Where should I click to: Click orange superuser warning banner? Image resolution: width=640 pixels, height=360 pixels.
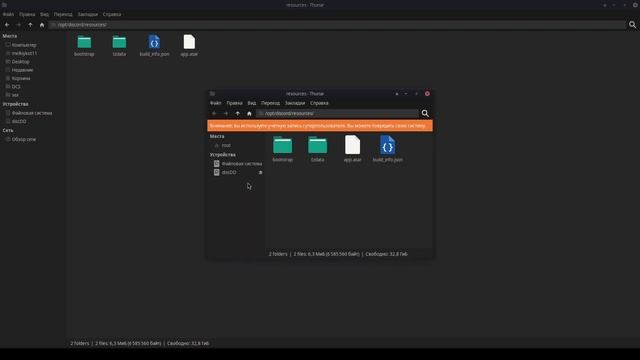point(320,126)
